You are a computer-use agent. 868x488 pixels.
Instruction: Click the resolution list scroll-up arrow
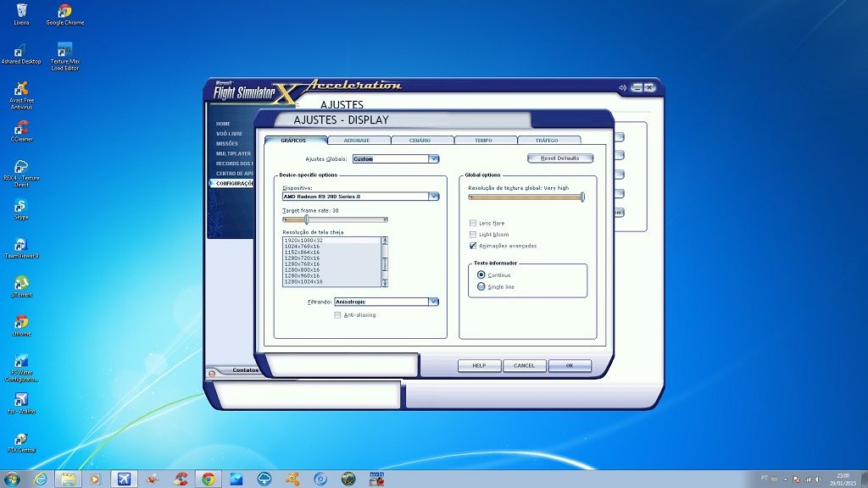point(385,241)
